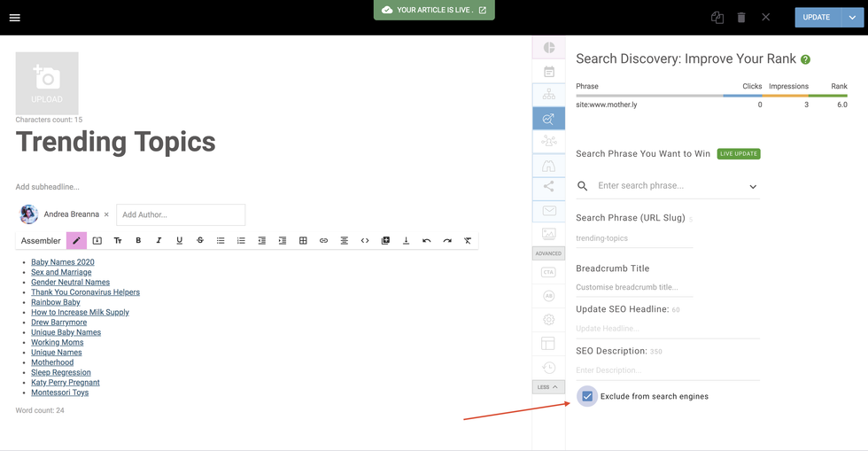Click the undo arrow in toolbar
The width and height of the screenshot is (868, 451).
pyautogui.click(x=426, y=241)
